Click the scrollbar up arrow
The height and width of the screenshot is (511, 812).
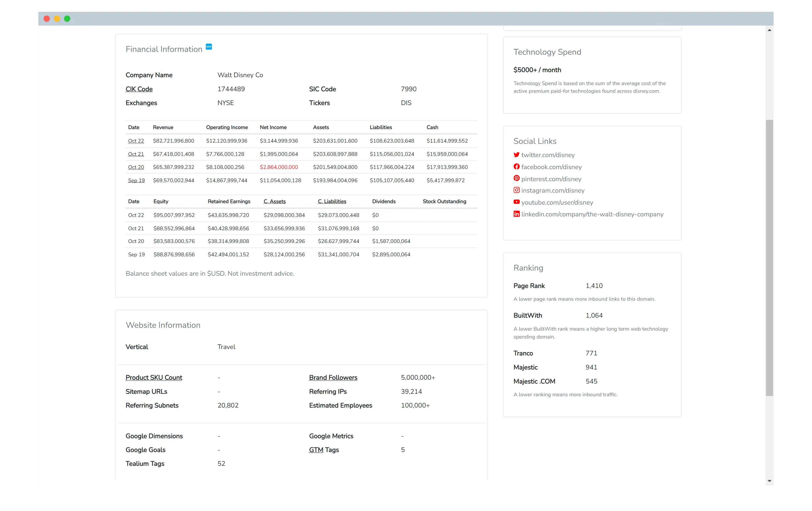(x=769, y=30)
